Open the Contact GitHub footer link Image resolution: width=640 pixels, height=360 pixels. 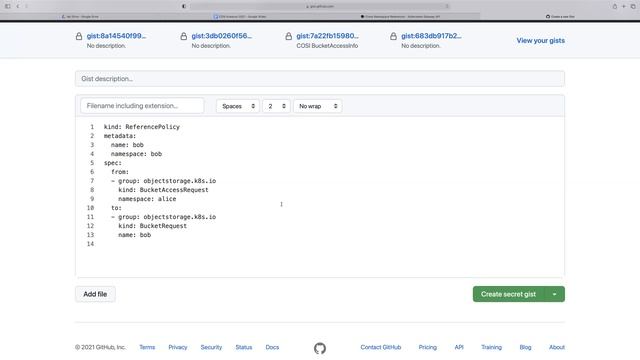(x=381, y=347)
